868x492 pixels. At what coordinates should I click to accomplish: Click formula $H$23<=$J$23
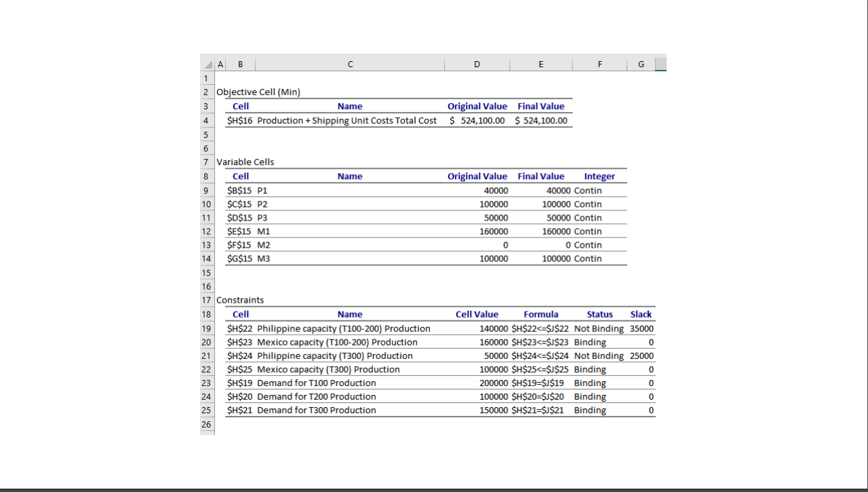click(x=540, y=342)
